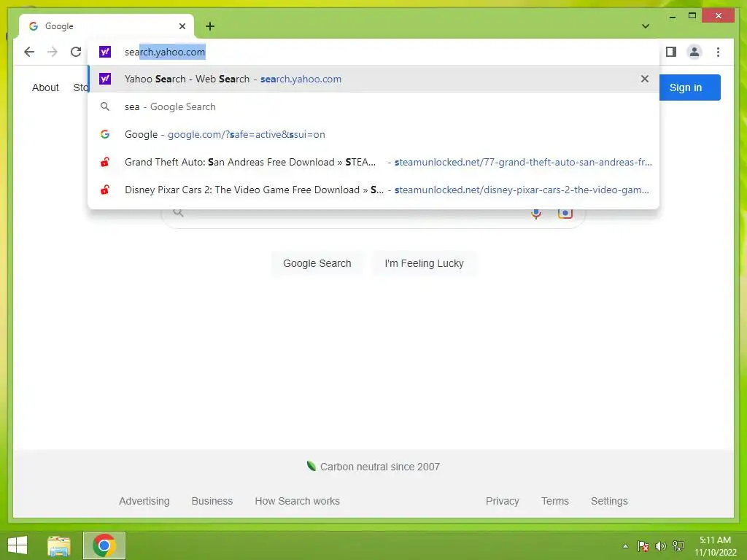
Task: Remove the Yahoo Search suggestion
Action: coord(645,79)
